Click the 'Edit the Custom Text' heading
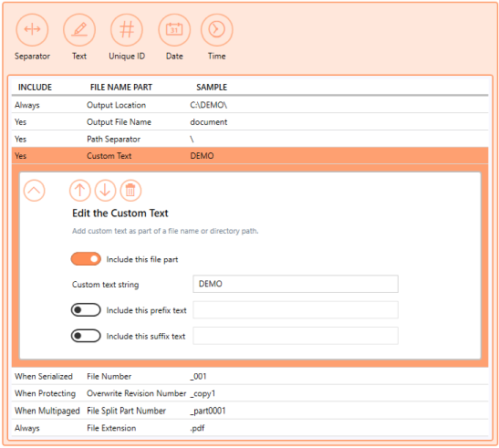This screenshot has height=448, width=499. click(x=120, y=213)
